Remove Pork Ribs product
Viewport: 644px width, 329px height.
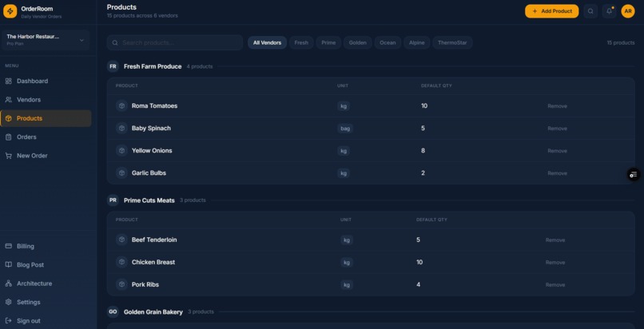pyautogui.click(x=555, y=285)
